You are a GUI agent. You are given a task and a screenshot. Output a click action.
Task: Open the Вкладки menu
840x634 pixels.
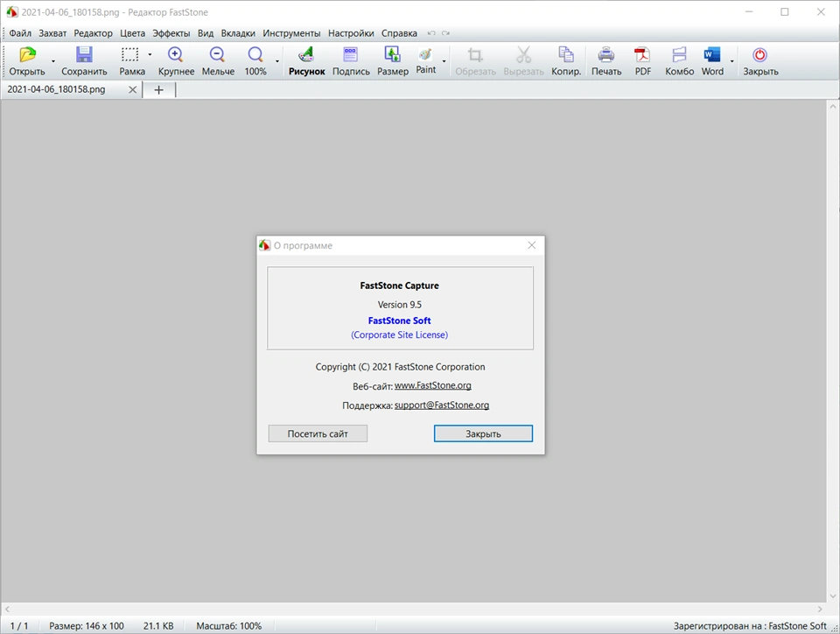238,33
